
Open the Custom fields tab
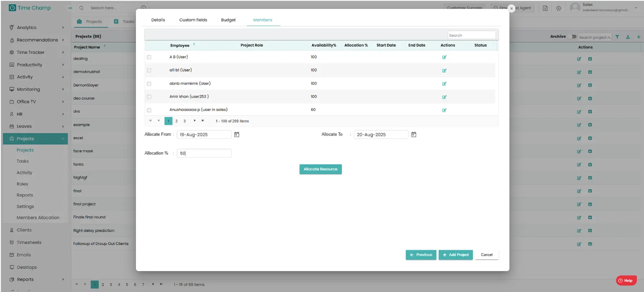pyautogui.click(x=193, y=20)
